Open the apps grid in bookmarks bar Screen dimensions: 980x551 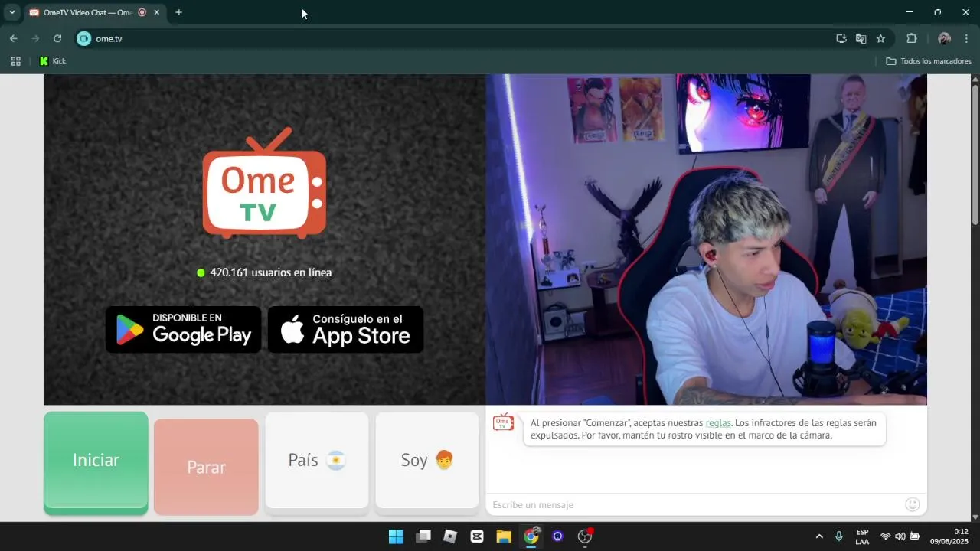click(15, 61)
